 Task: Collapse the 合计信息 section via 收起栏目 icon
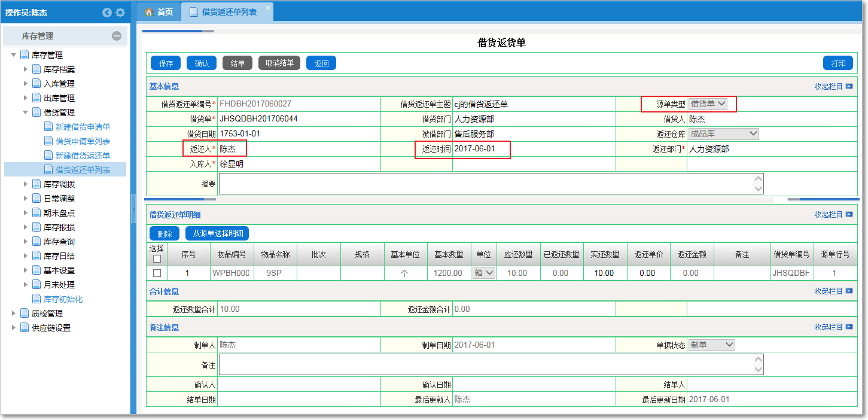click(849, 291)
